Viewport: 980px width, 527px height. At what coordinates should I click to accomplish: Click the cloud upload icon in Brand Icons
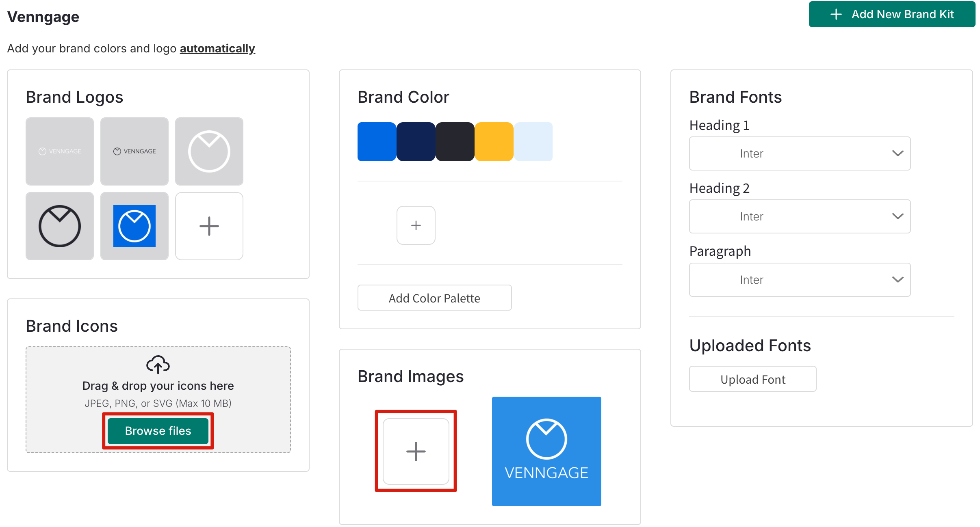tap(158, 365)
